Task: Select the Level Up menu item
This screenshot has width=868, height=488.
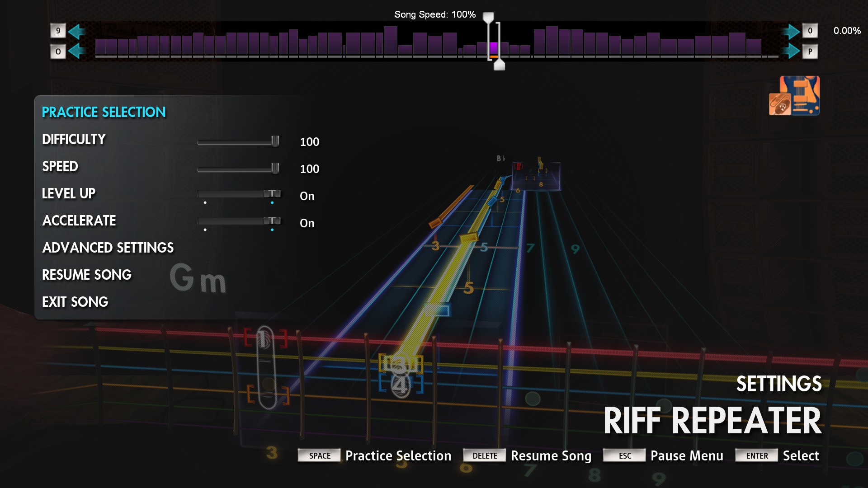Action: [69, 194]
